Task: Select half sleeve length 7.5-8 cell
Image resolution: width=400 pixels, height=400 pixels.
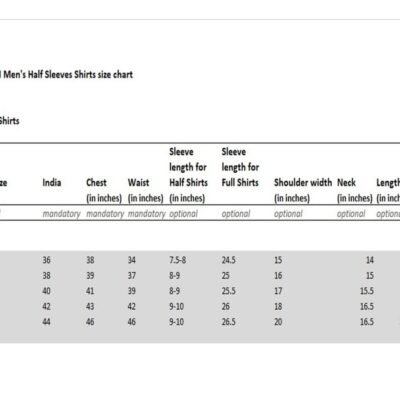Action: 178,260
